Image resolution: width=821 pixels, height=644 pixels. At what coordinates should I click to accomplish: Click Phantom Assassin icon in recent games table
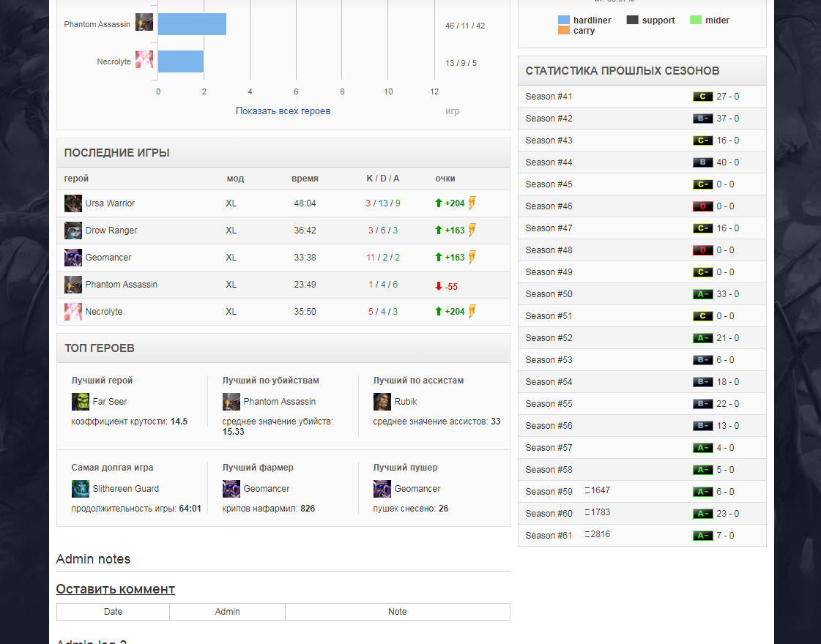point(73,285)
